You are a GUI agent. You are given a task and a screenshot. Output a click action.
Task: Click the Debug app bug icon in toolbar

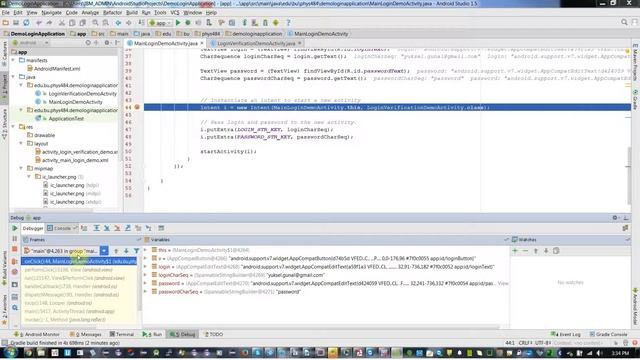coord(188,23)
